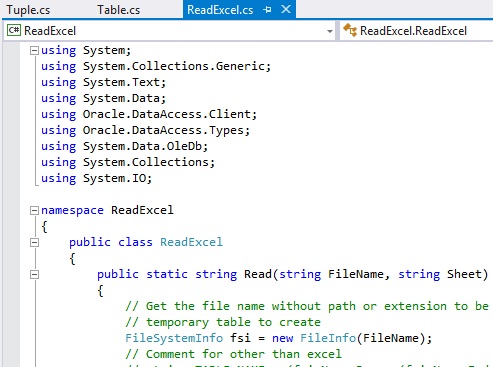493x367 pixels.
Task: Click the C# class icon in navigation bar
Action: (x=14, y=31)
